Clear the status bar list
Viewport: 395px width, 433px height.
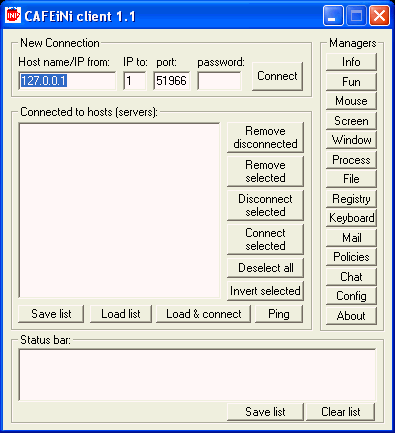tap(340, 412)
